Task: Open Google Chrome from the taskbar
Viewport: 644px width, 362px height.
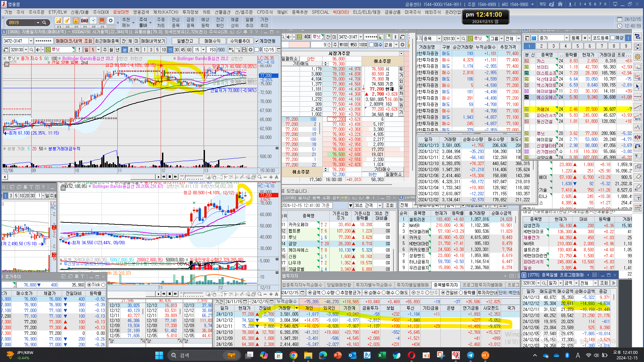Action: (293, 355)
